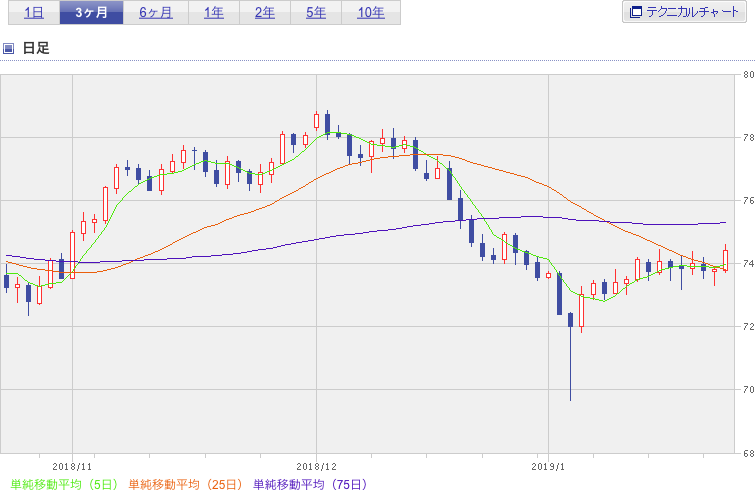Show the 1年 chart range

tap(214, 12)
